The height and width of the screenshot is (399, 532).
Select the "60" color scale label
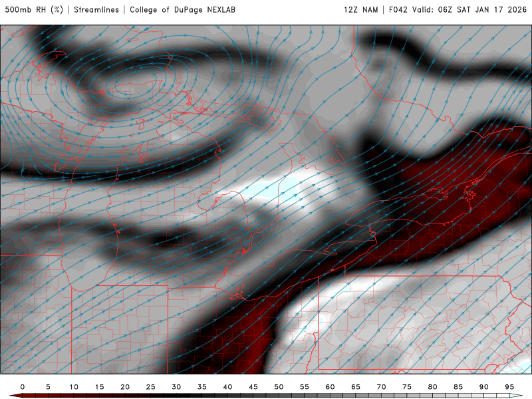click(330, 387)
